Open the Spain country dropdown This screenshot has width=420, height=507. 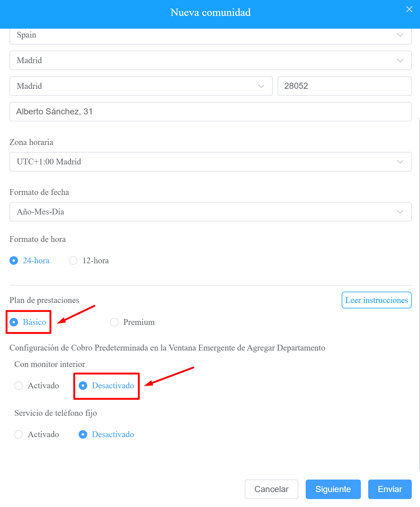pos(211,35)
